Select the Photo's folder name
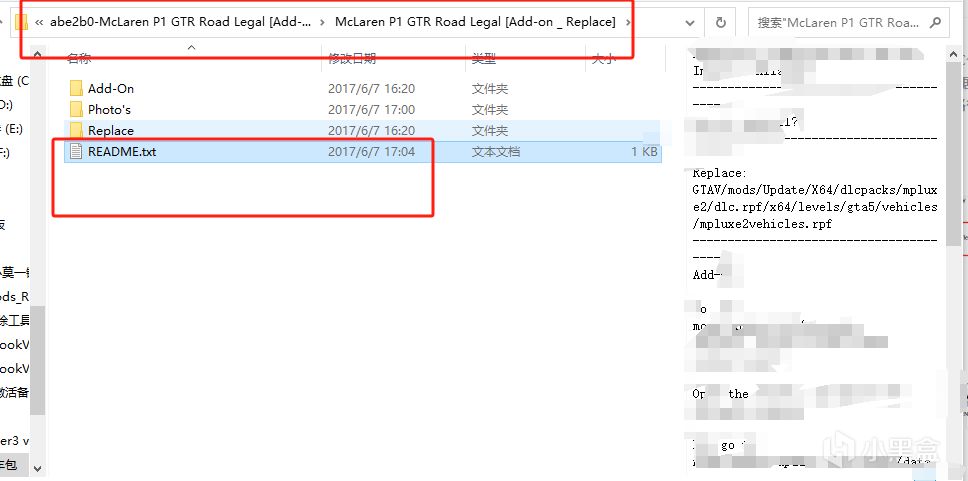 [109, 109]
